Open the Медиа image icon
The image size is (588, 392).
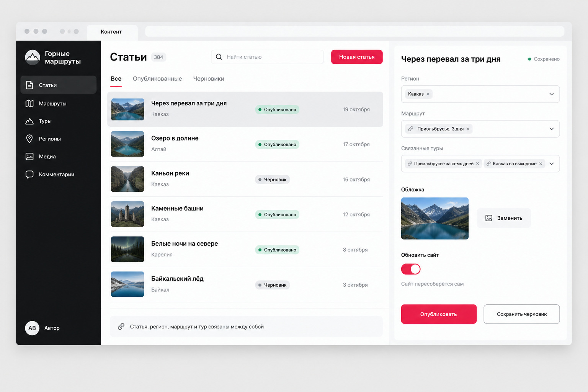pyautogui.click(x=29, y=156)
